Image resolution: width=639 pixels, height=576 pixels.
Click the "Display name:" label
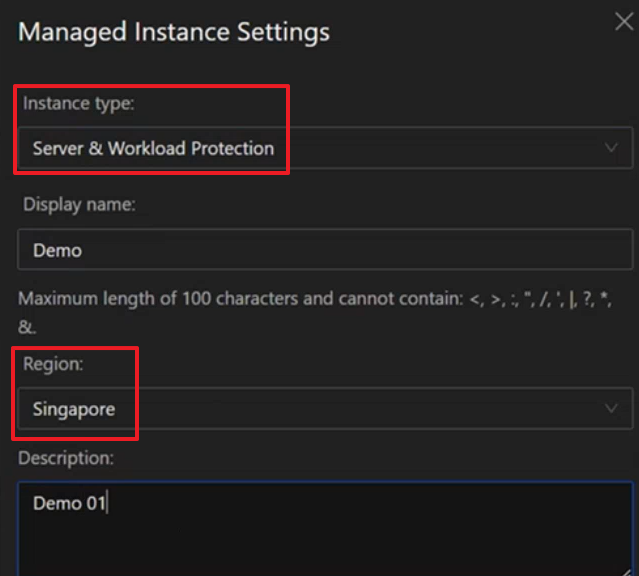pos(79,204)
